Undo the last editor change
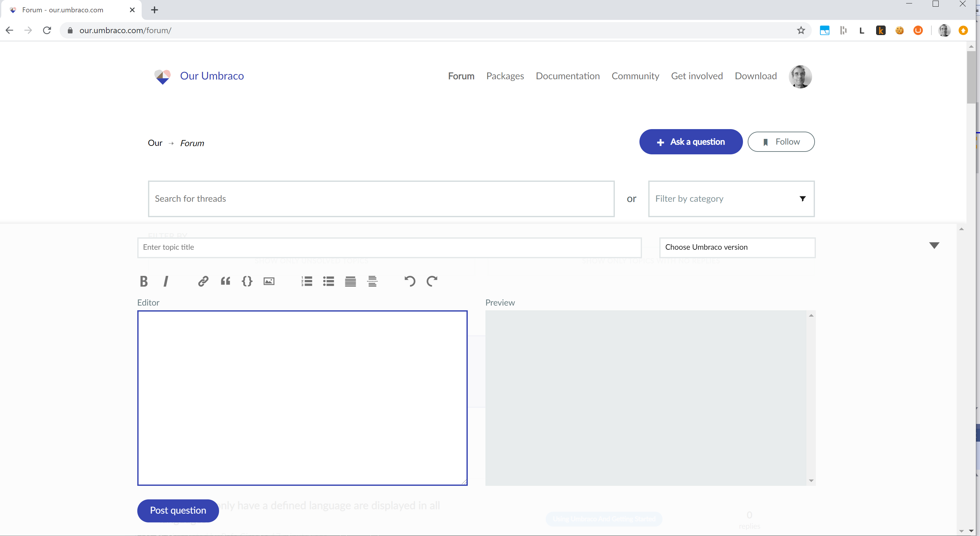The height and width of the screenshot is (536, 980). click(409, 281)
